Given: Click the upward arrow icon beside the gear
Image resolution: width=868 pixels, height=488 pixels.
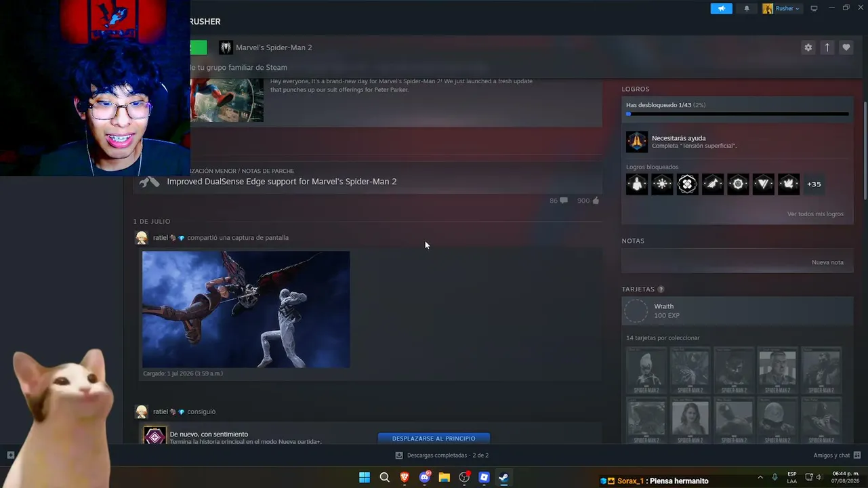Looking at the screenshot, I should [827, 47].
